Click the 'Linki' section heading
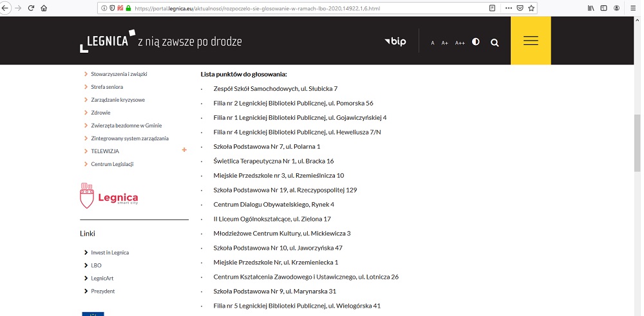 [88, 234]
